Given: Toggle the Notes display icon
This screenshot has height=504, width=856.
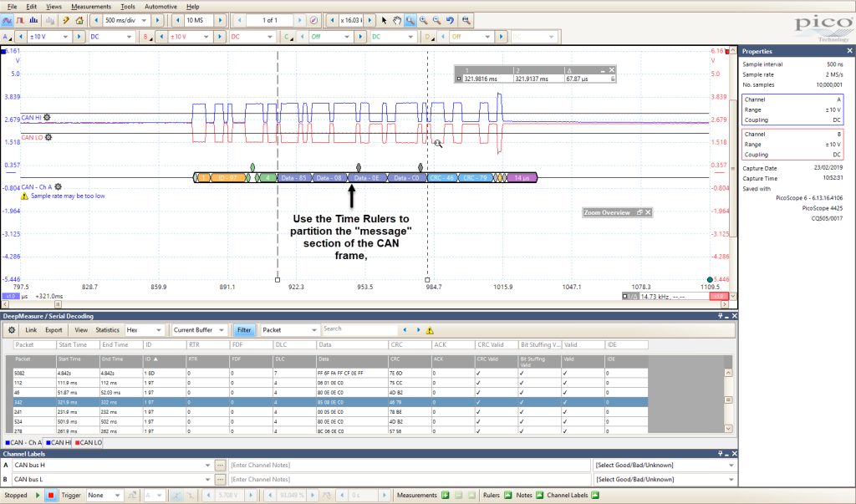Looking at the screenshot, I should [x=539, y=496].
